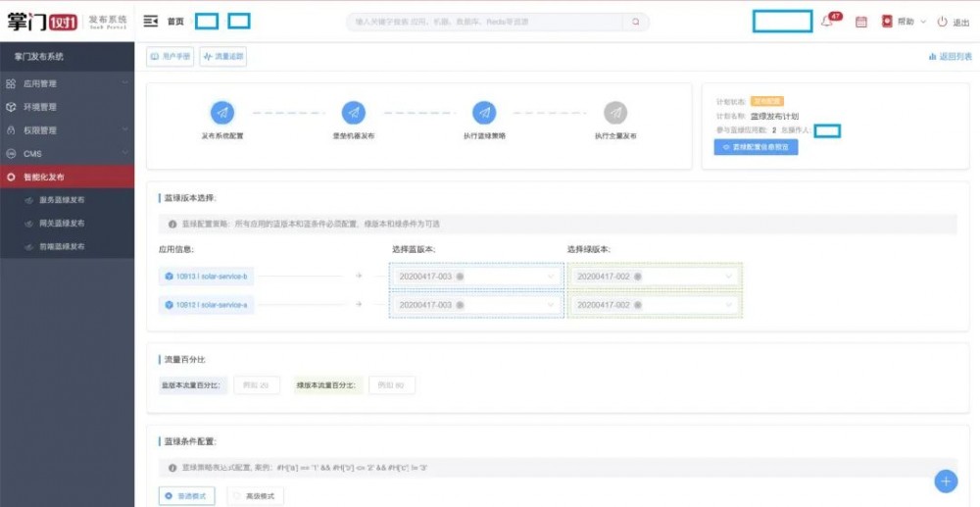980x507 pixels.
Task: Click icon before 网关蓝绿发布
Action: pos(28,224)
